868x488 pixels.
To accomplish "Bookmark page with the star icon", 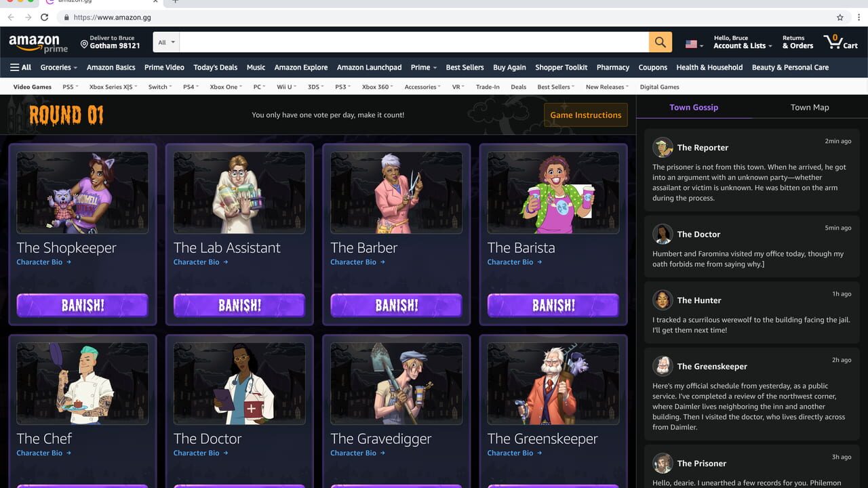I will 840,17.
